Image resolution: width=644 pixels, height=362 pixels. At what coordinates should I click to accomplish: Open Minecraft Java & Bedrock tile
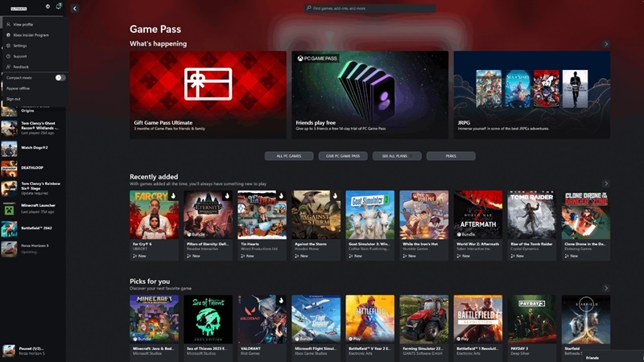pyautogui.click(x=154, y=328)
